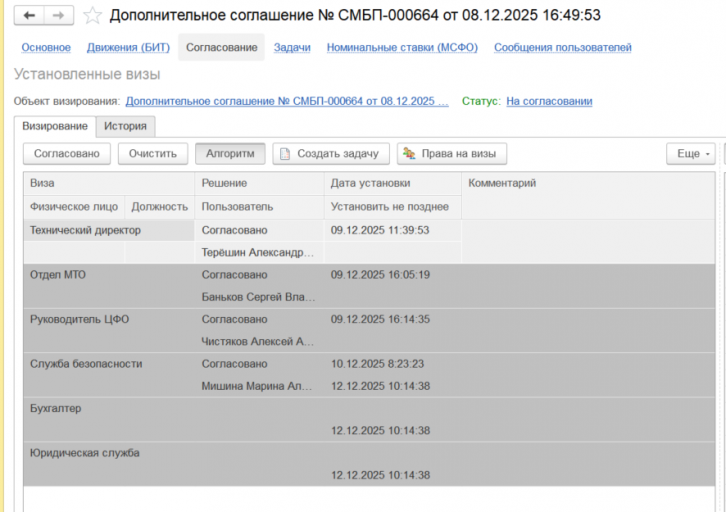This screenshot has width=726, height=512.
Task: Click Установить не позднее column header
Action: coord(393,207)
